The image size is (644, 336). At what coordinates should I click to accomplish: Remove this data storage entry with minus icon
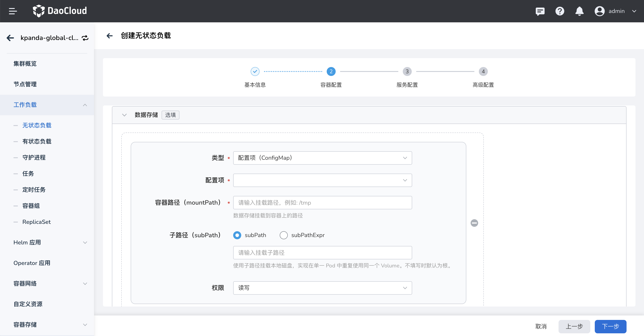(474, 223)
